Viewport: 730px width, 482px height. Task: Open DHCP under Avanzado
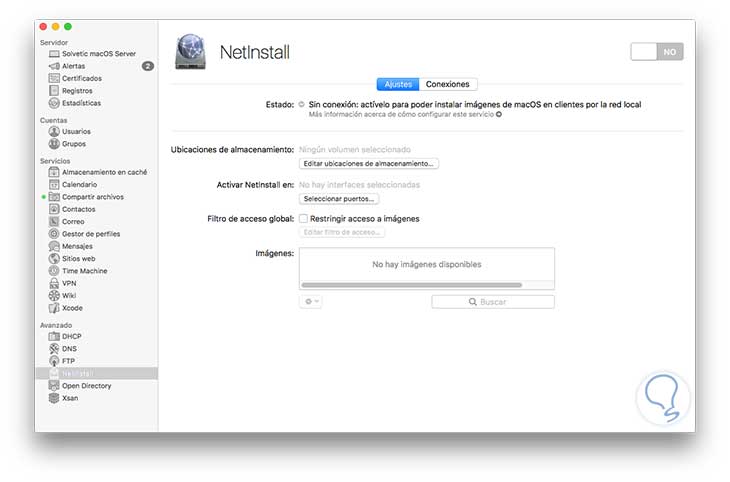tap(65, 336)
